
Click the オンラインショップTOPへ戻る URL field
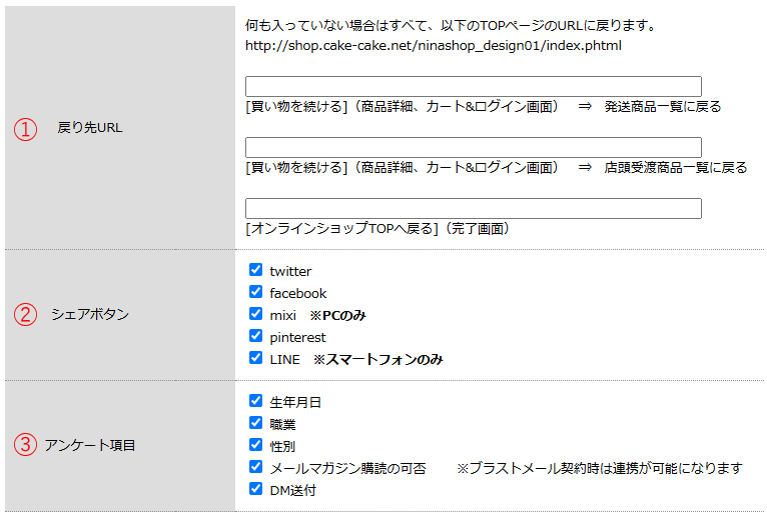click(x=473, y=209)
